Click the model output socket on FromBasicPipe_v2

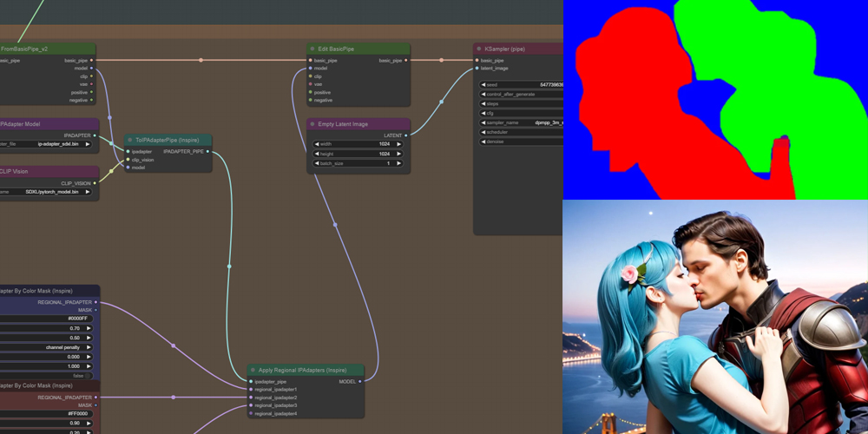click(91, 68)
